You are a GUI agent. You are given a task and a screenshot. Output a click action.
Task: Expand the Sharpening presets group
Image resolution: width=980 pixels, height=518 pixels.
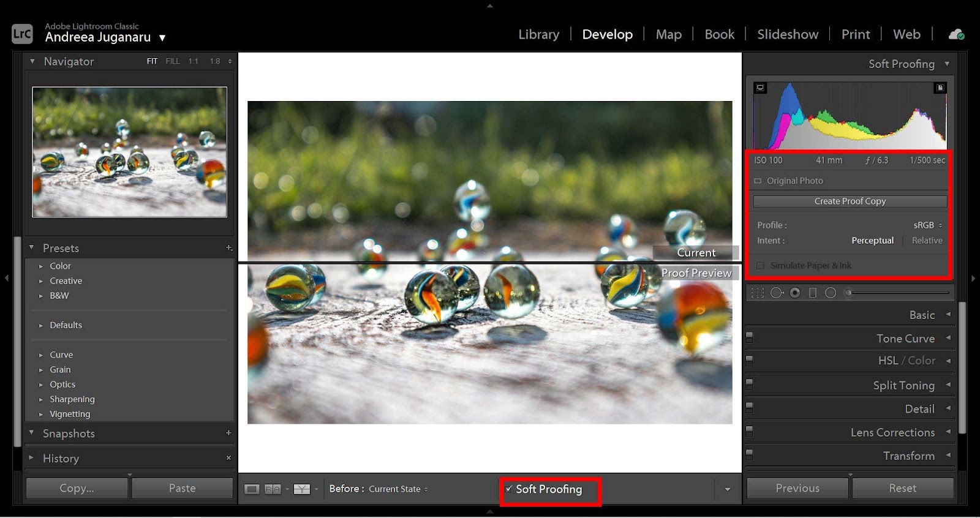pyautogui.click(x=40, y=400)
